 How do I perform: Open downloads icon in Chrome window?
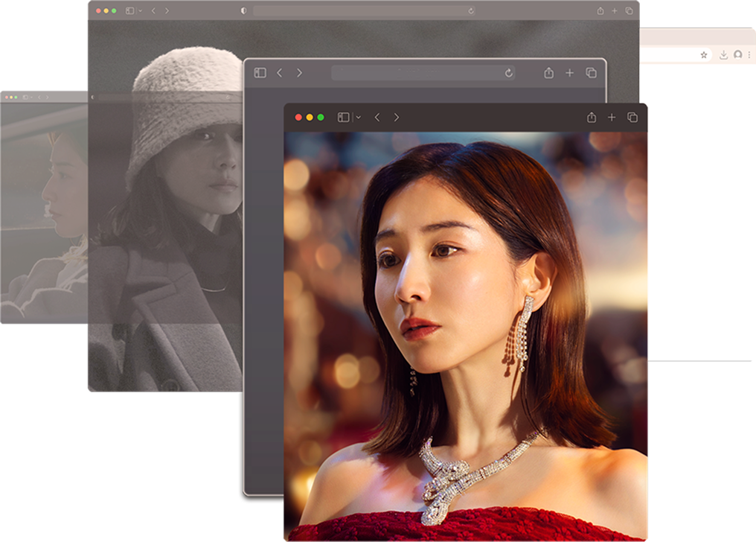[x=723, y=55]
